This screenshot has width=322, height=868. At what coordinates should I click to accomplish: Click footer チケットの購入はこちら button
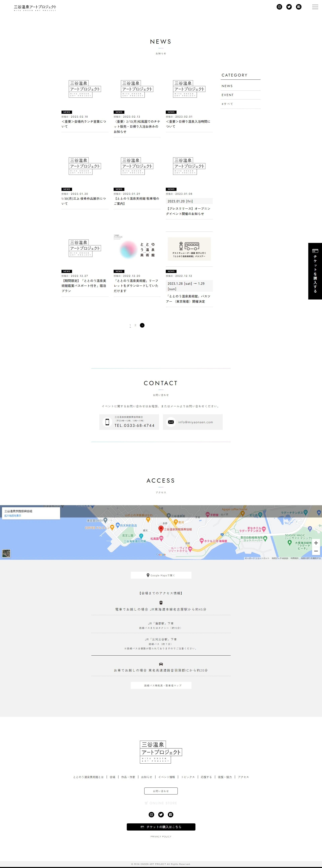(x=161, y=827)
